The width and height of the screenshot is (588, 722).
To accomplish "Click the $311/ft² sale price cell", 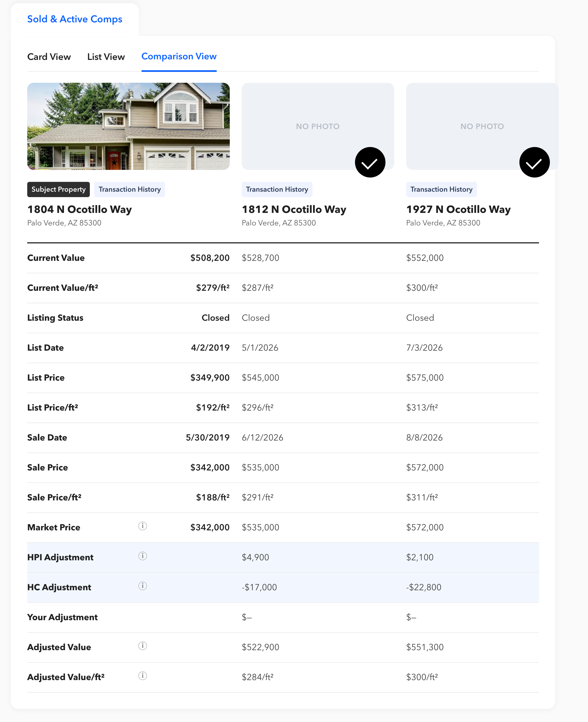I will pos(422,497).
